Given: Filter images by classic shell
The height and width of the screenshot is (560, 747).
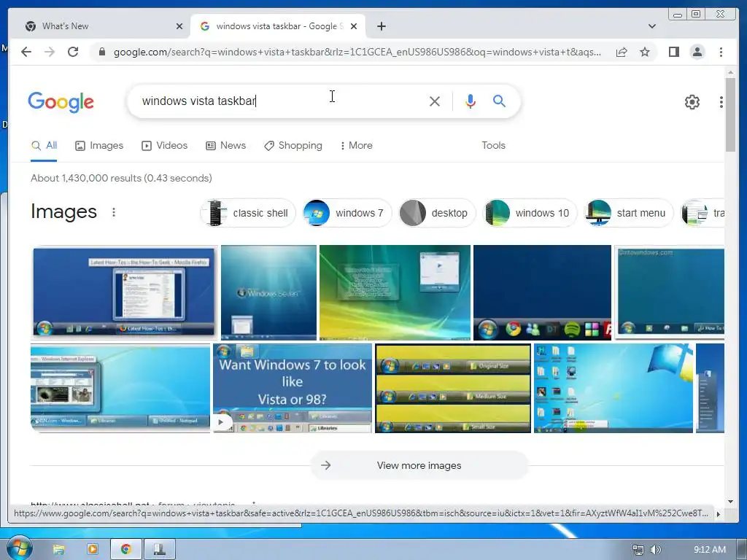Looking at the screenshot, I should coord(248,213).
